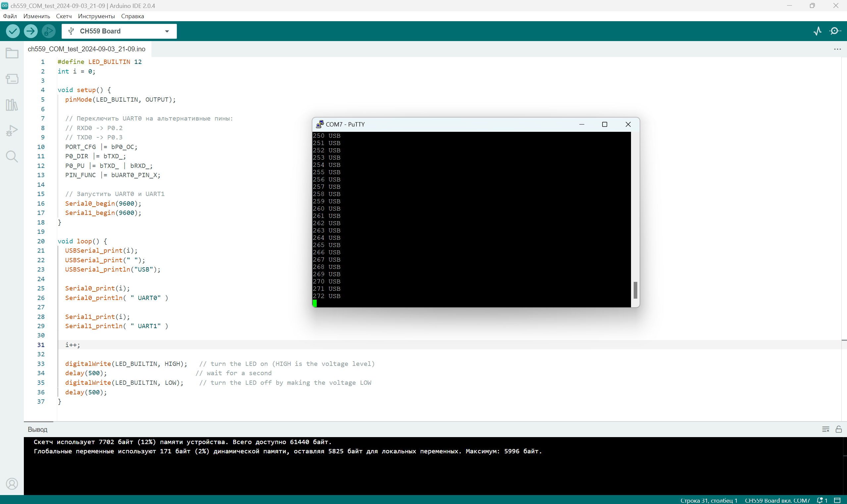Open the PuTTY window system menu icon
This screenshot has height=504, width=847.
[320, 124]
